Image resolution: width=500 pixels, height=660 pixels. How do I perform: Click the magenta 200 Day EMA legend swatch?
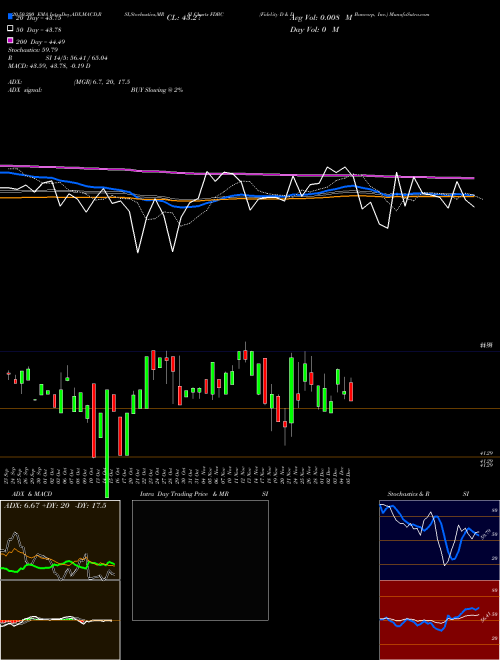click(x=10, y=40)
